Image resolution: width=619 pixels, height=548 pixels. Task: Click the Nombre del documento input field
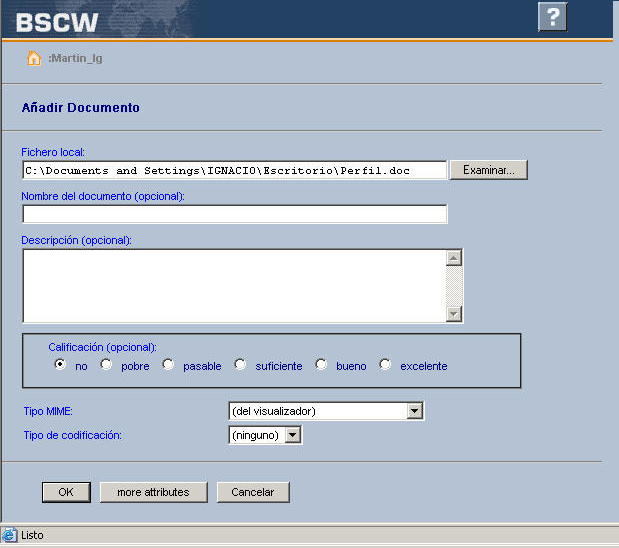point(234,214)
